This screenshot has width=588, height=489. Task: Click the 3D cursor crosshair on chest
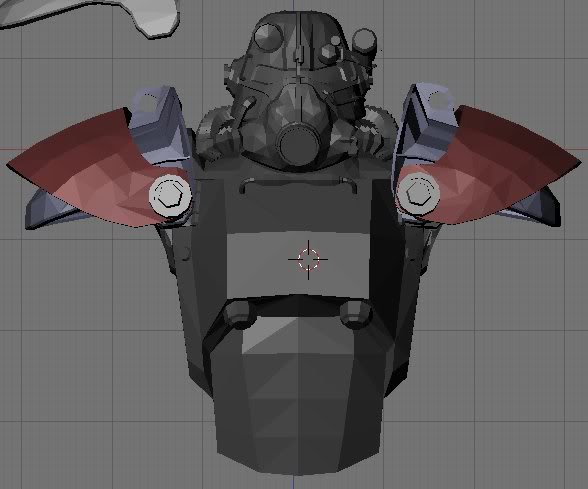tap(308, 259)
